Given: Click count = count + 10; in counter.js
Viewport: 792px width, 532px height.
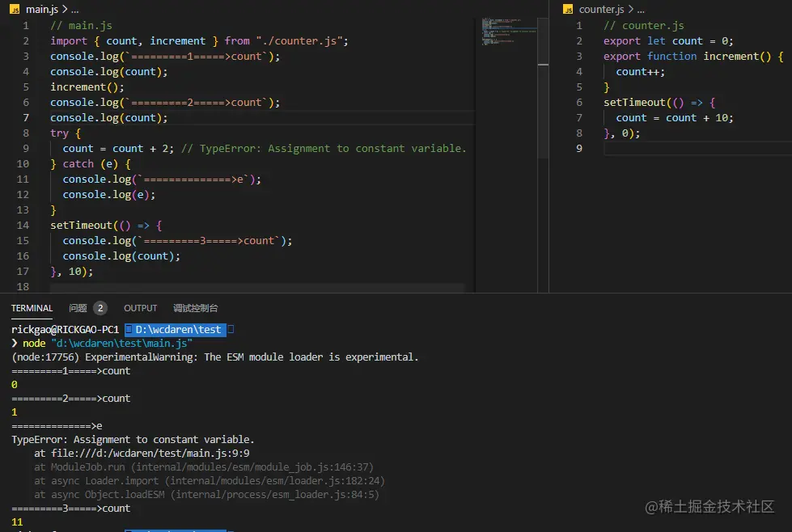Looking at the screenshot, I should pyautogui.click(x=675, y=117).
